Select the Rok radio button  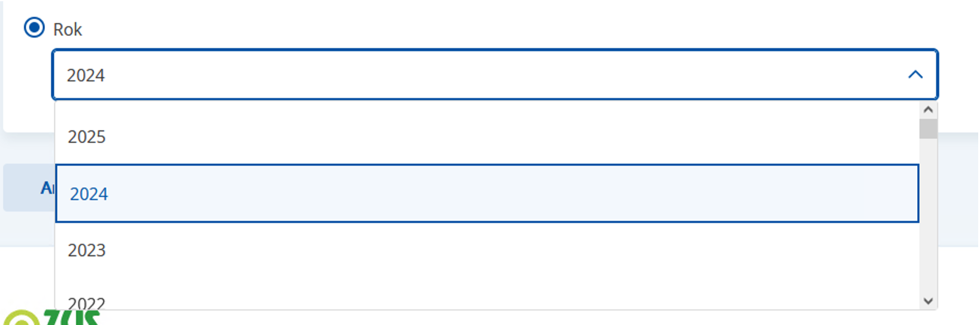coord(34,28)
